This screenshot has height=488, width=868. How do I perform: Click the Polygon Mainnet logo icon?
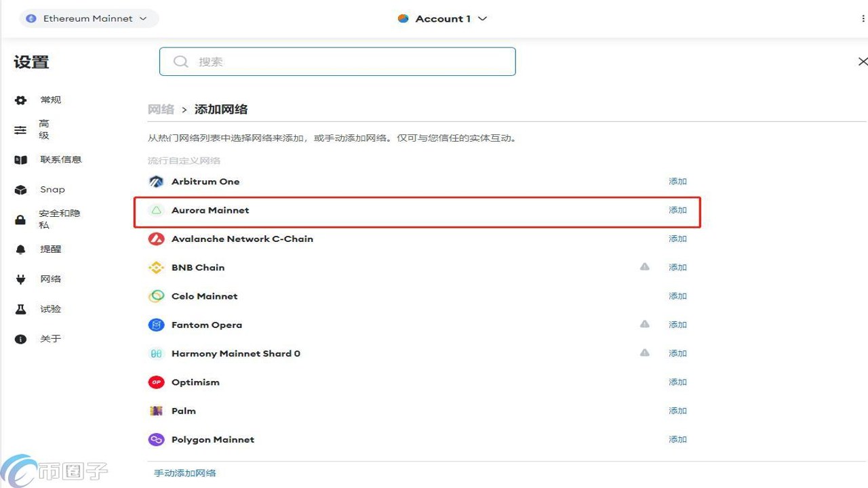(156, 440)
